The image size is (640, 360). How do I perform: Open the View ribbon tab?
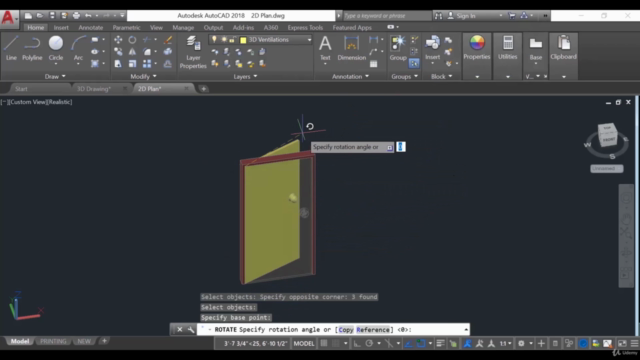[x=156, y=27]
